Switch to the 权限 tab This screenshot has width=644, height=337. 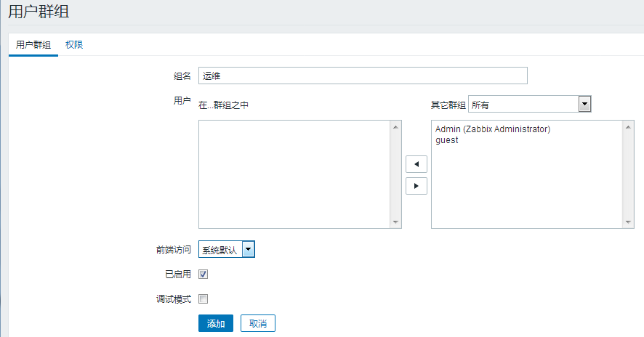pyautogui.click(x=74, y=45)
